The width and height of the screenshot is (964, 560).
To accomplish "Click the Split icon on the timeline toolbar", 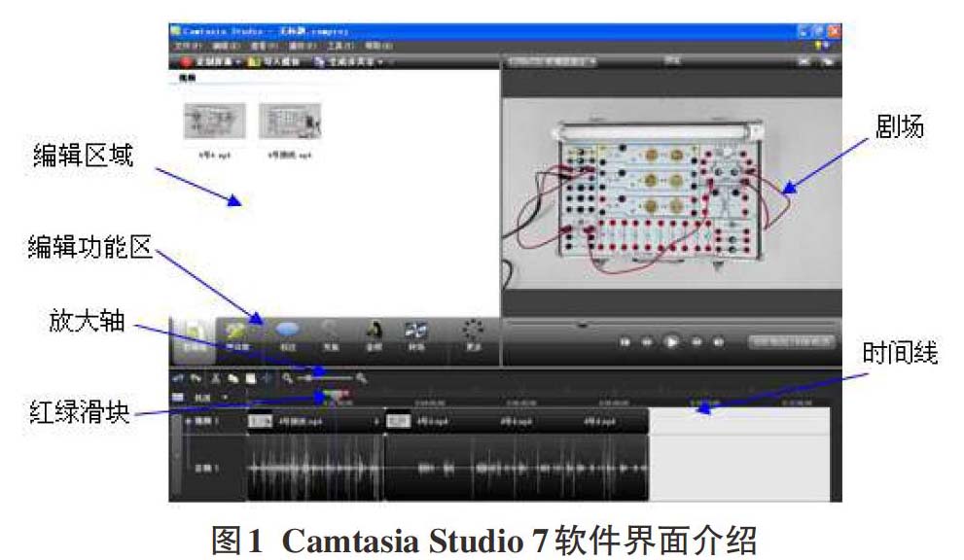I will [268, 378].
